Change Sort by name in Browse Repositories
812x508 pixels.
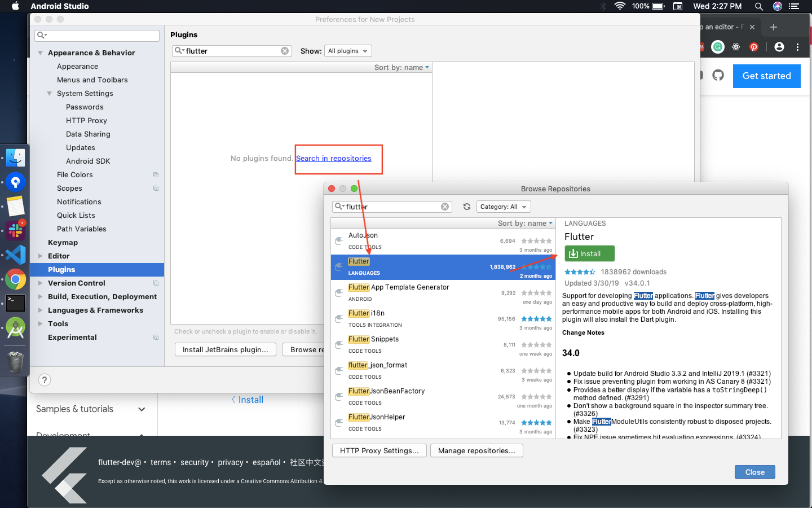[525, 224]
